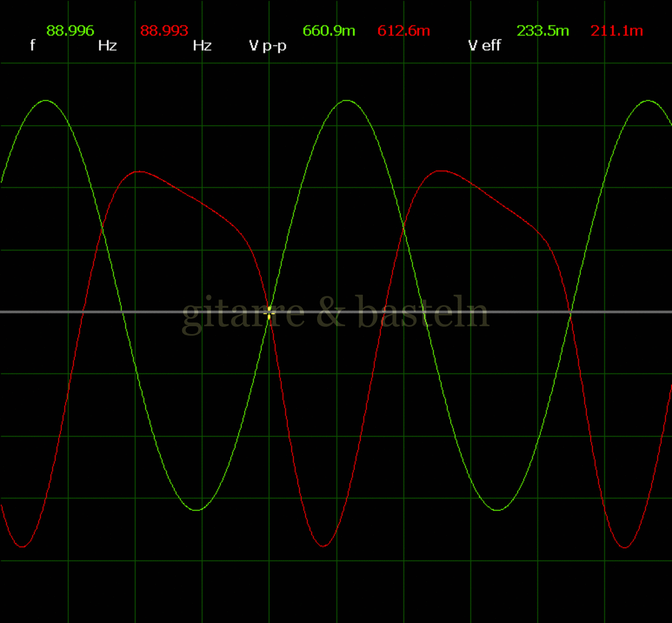Select the red V p-p reading 612.6m
The height and width of the screenshot is (623, 672).
point(403,30)
